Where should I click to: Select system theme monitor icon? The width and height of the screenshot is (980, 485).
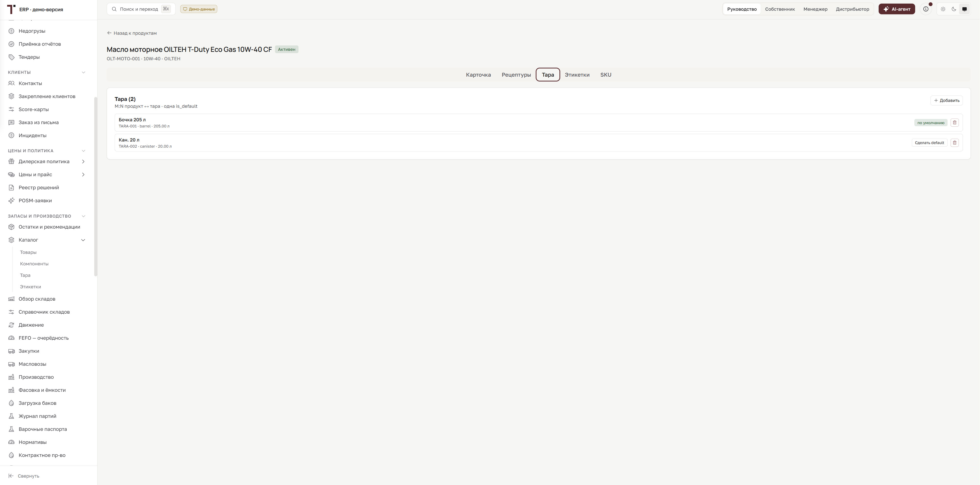(964, 9)
